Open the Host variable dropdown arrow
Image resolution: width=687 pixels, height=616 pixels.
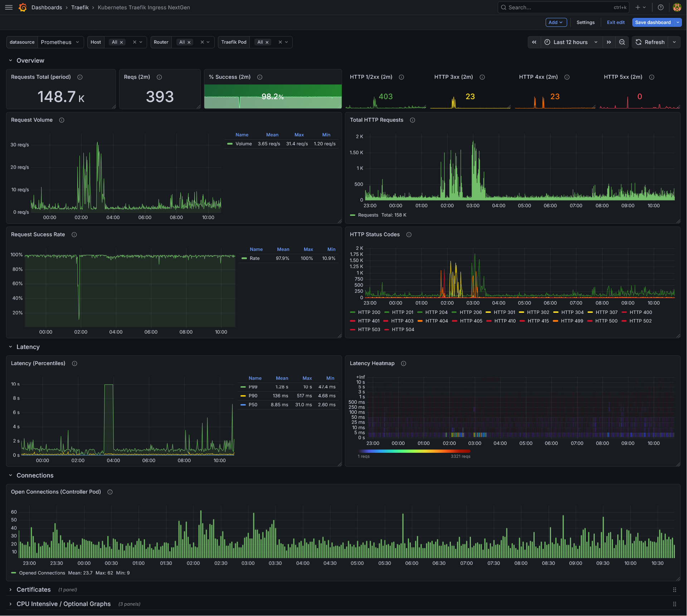[x=141, y=42]
